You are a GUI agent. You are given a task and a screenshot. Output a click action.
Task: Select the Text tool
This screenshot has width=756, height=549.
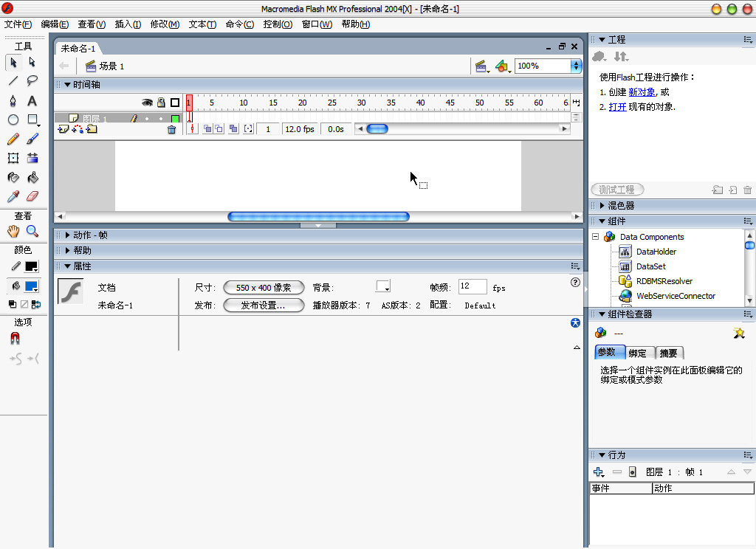32,100
